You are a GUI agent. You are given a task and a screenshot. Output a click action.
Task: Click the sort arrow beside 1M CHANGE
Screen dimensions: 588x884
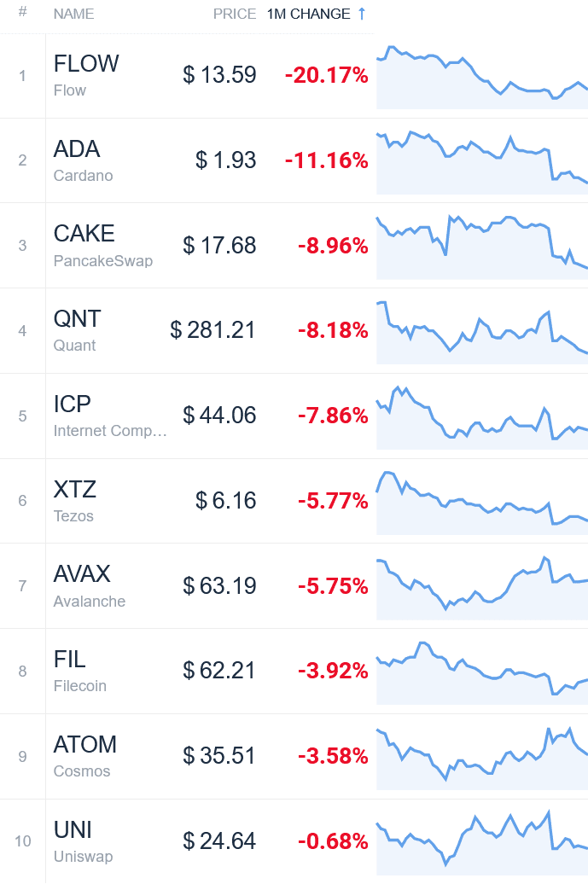tap(362, 14)
